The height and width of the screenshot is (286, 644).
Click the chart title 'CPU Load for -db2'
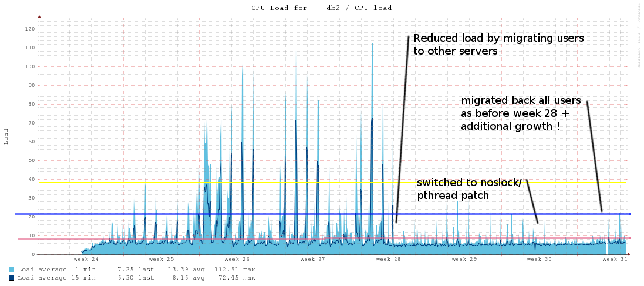point(321,8)
